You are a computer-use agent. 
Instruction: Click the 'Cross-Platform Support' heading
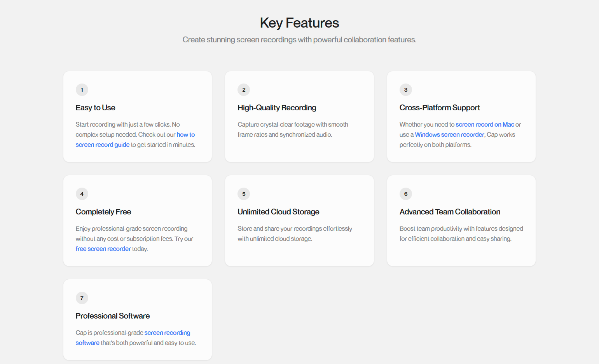(x=439, y=108)
